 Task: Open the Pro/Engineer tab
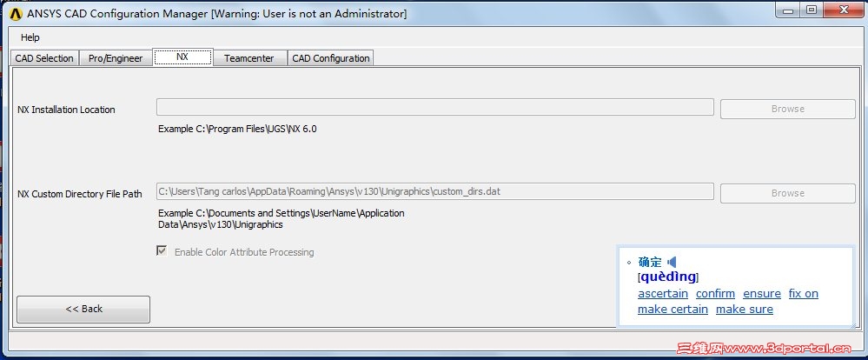tap(116, 58)
